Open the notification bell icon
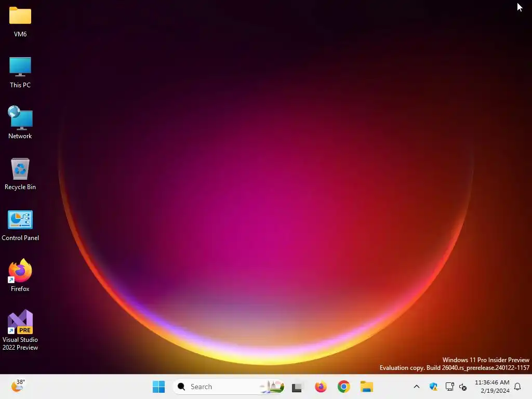This screenshot has width=532, height=399. (x=518, y=387)
